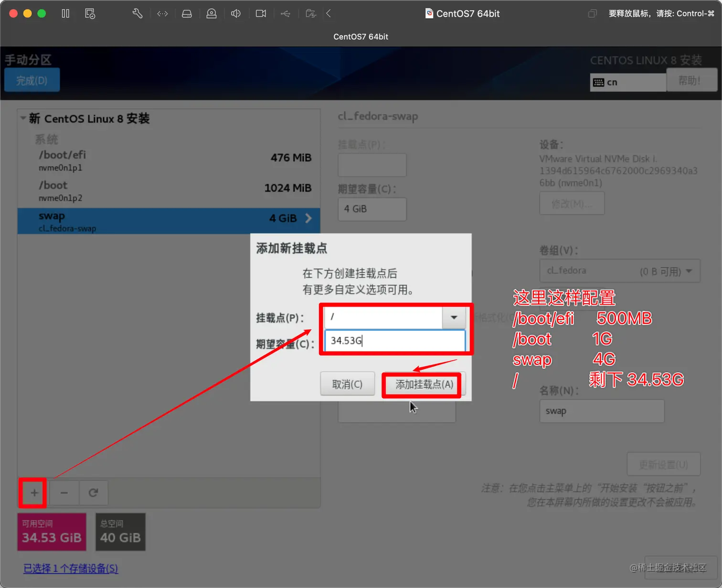Image resolution: width=722 pixels, height=588 pixels.
Task: Pause the virtual machine from the toolbar
Action: click(65, 13)
